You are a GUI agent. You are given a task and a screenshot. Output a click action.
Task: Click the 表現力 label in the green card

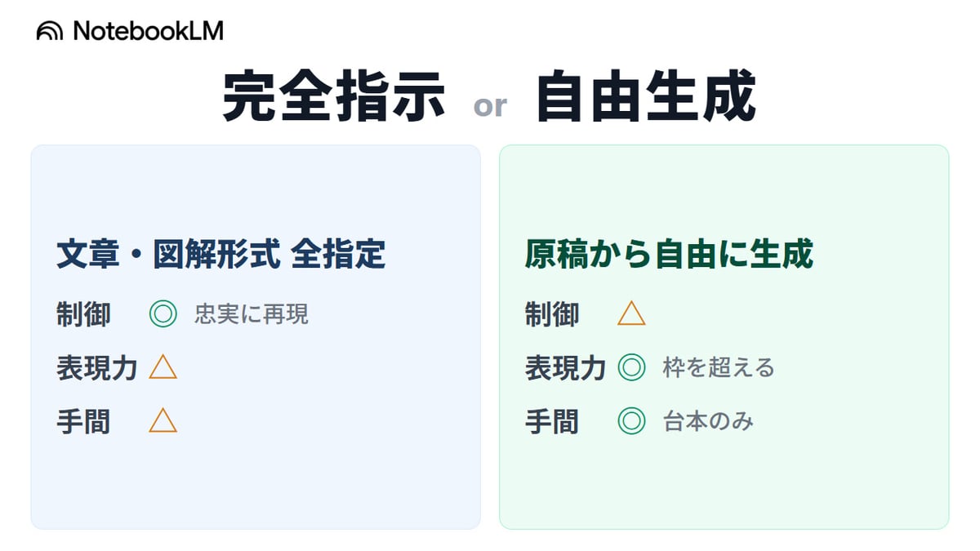(x=565, y=368)
